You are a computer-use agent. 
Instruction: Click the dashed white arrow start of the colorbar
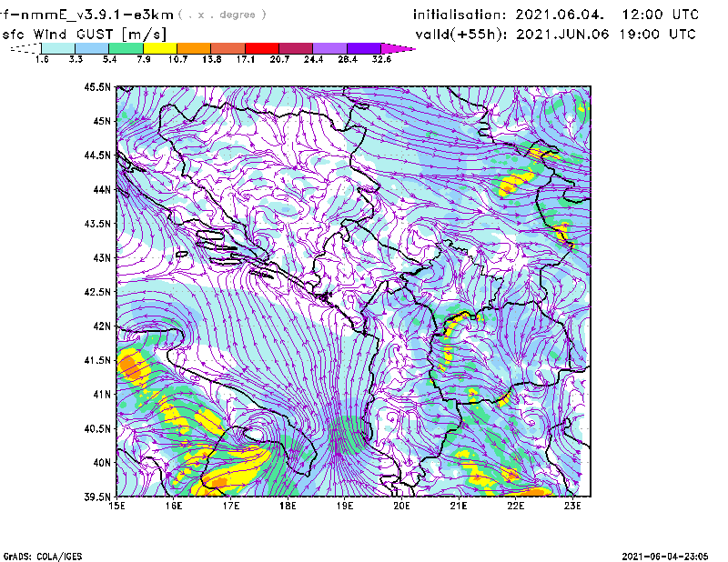[25, 48]
